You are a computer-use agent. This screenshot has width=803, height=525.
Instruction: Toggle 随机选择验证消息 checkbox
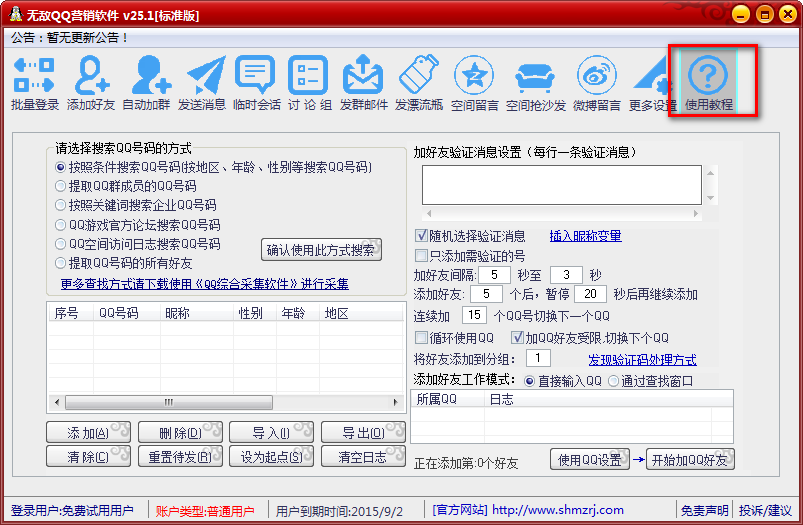pyautogui.click(x=421, y=236)
